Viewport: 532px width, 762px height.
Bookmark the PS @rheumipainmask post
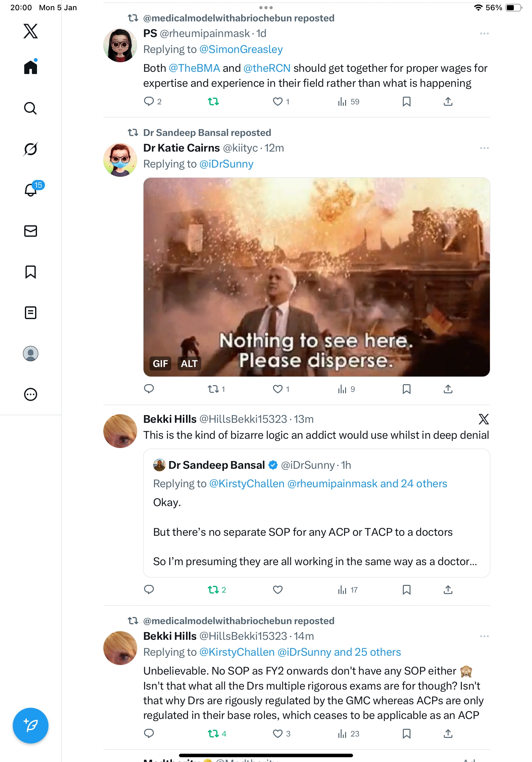coord(407,101)
